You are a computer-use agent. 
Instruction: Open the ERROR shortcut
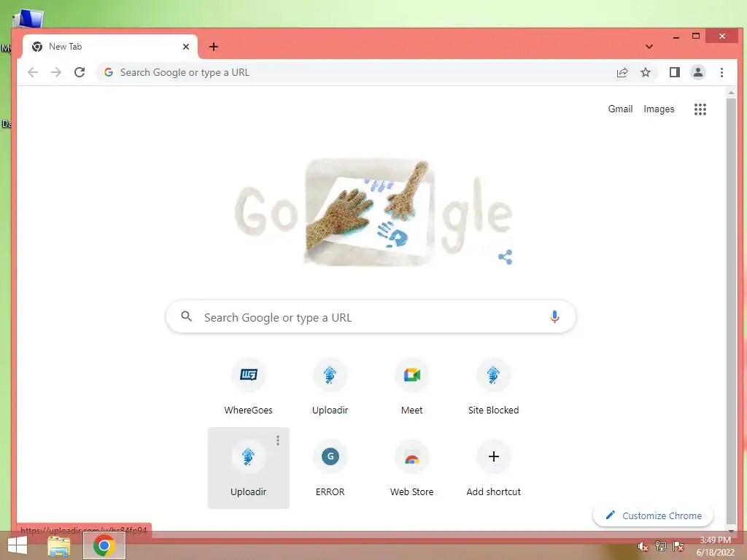(x=330, y=468)
